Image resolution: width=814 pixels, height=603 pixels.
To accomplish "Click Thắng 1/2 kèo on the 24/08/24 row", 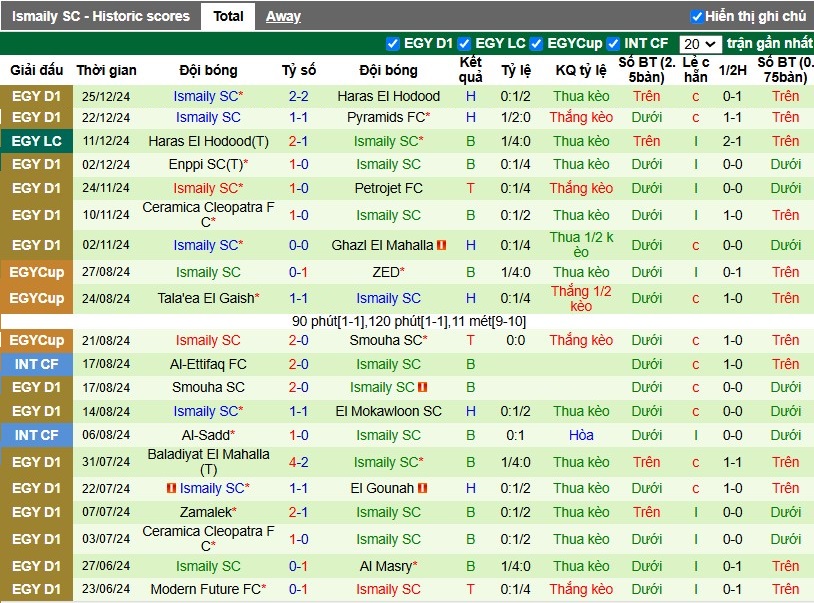I will (581, 298).
